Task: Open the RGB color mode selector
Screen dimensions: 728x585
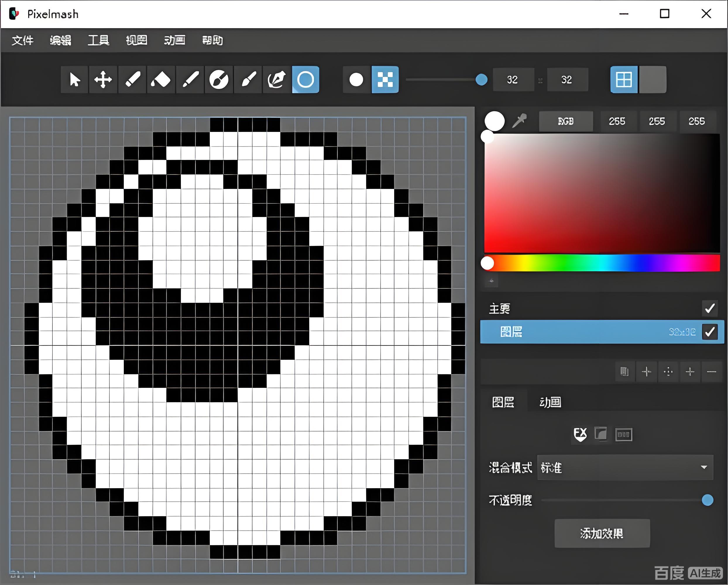Action: 566,121
